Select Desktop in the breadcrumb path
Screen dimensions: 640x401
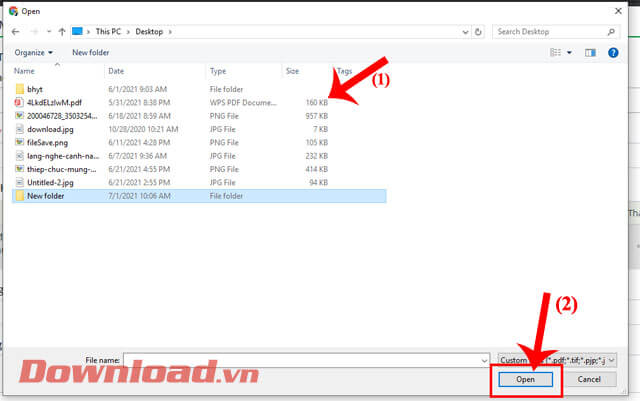149,31
